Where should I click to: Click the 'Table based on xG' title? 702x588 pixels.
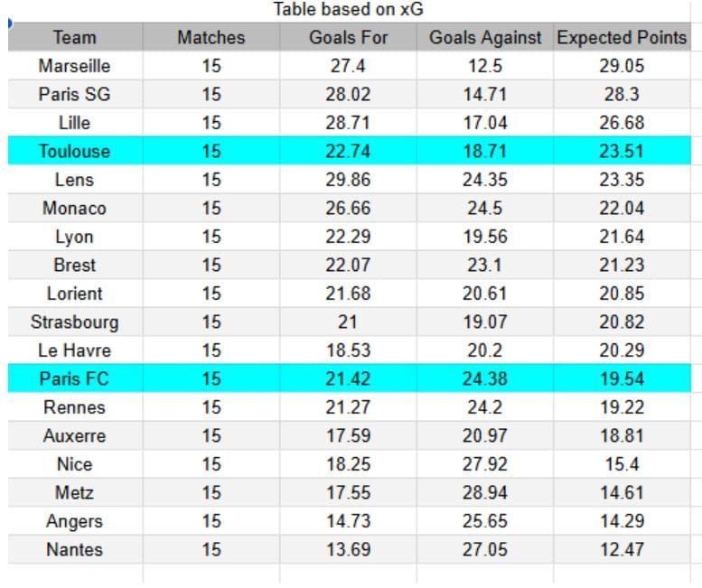[349, 9]
